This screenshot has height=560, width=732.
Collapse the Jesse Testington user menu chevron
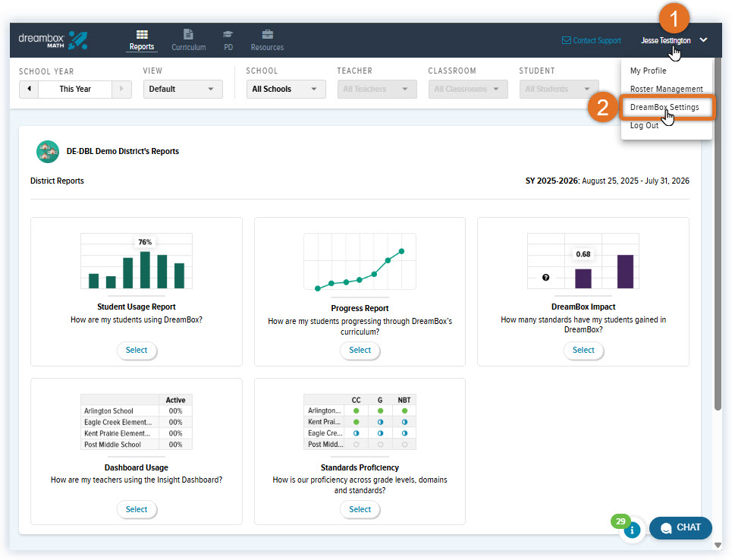coord(703,40)
